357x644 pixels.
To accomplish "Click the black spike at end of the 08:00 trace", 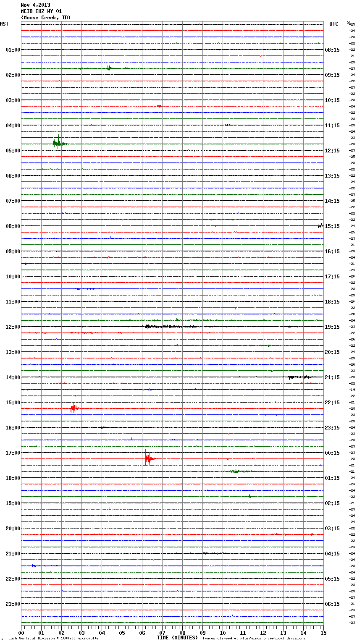I will (x=320, y=226).
